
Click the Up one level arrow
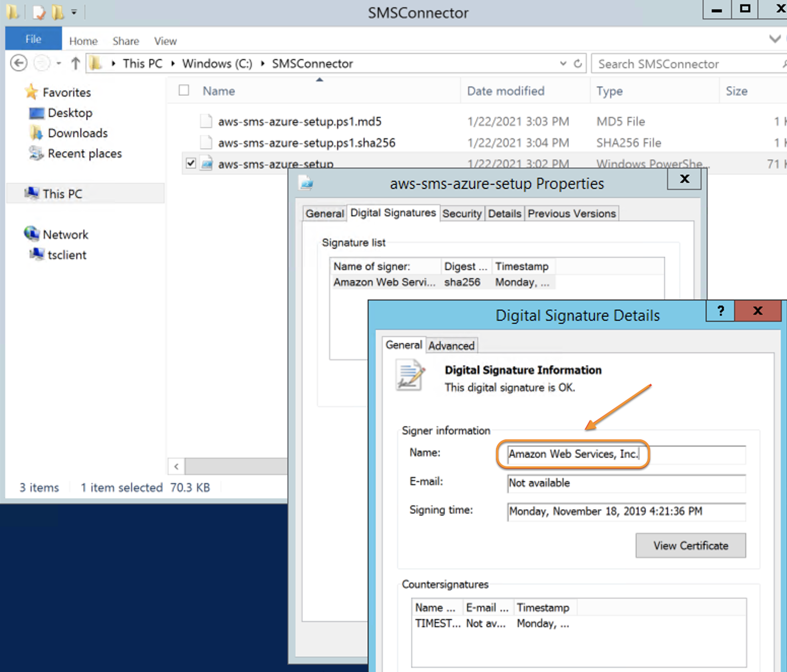[76, 63]
